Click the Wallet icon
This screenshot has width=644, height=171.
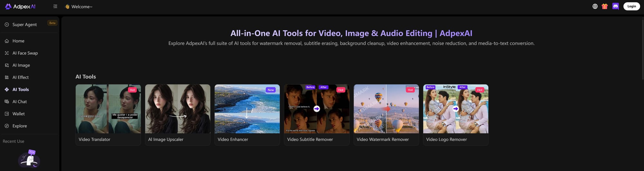(x=7, y=114)
